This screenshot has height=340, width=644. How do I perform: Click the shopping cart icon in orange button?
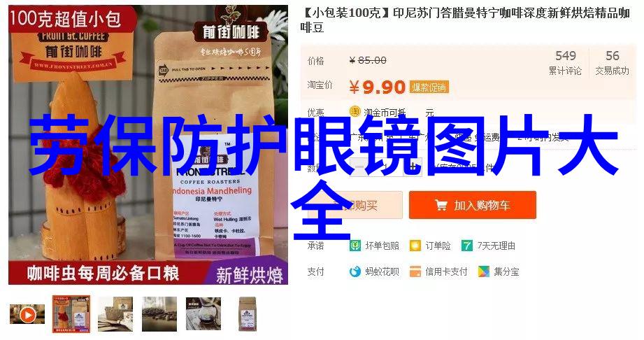pos(441,205)
